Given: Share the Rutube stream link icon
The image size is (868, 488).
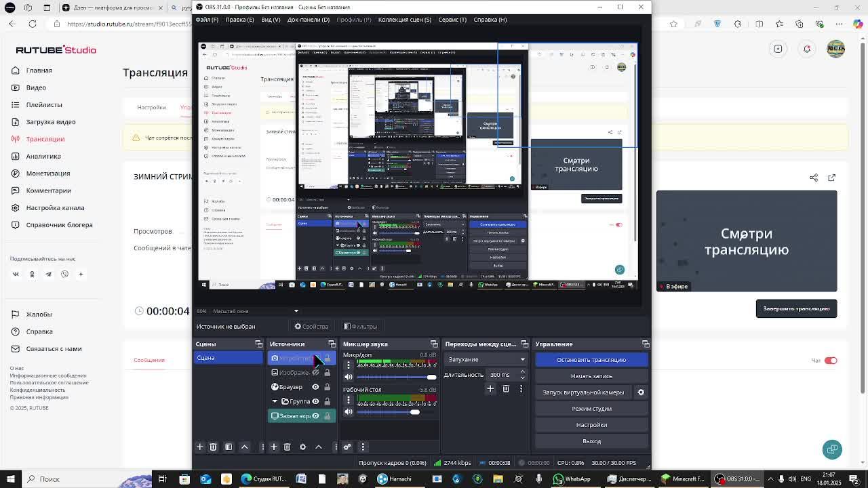Looking at the screenshot, I should click(814, 178).
